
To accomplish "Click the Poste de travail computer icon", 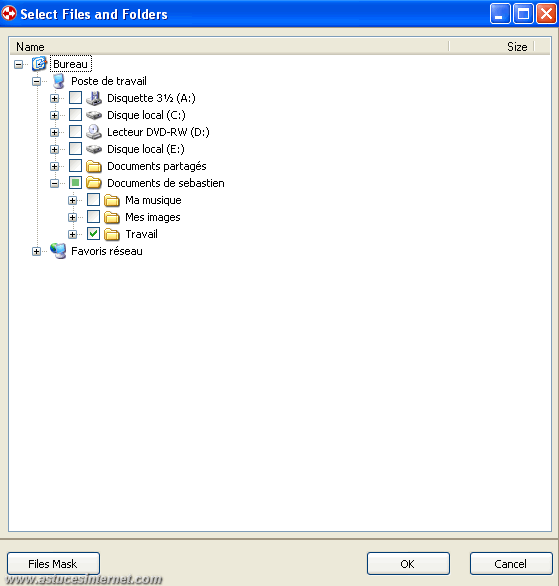I will (58, 81).
